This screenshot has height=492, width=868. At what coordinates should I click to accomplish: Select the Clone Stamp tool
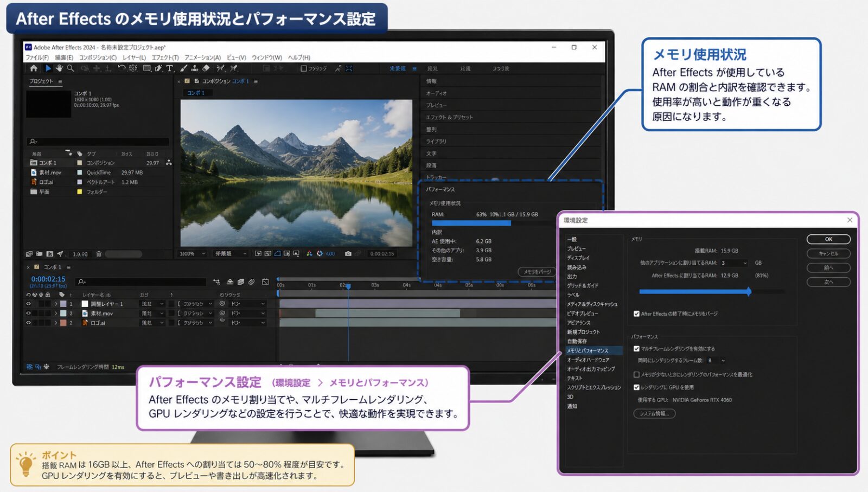195,68
